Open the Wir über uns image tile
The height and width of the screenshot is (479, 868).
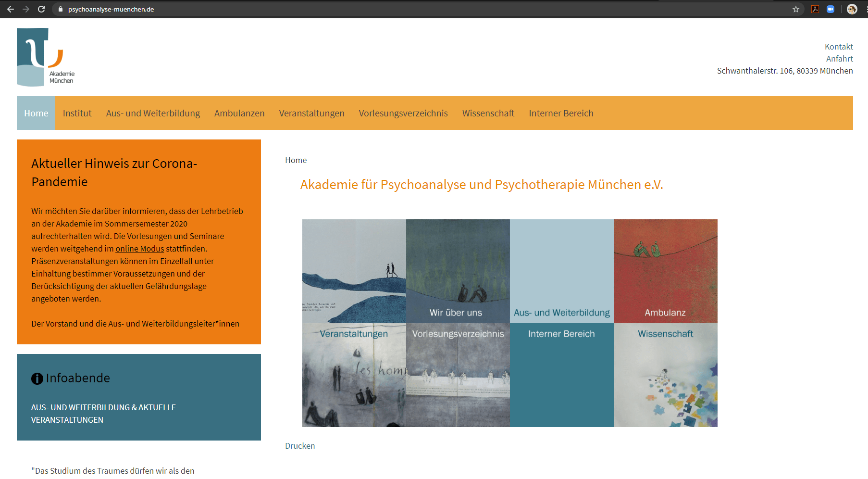coord(458,271)
